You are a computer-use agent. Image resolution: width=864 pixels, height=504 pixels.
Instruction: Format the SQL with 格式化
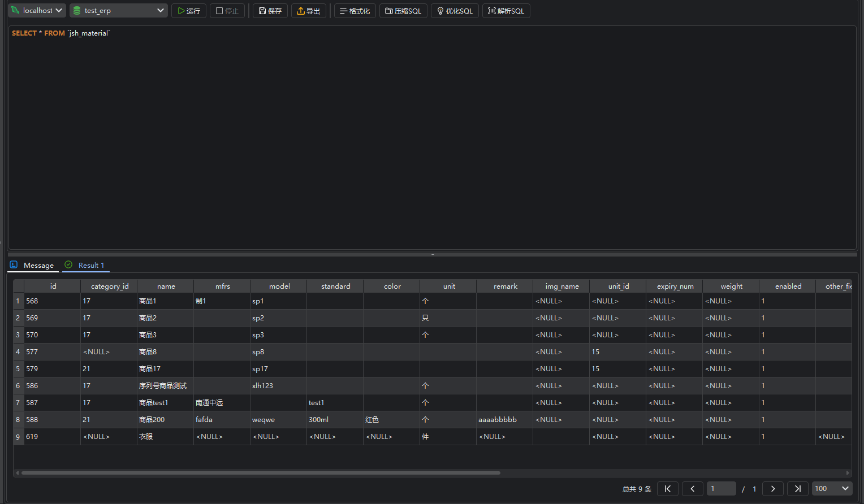point(355,11)
